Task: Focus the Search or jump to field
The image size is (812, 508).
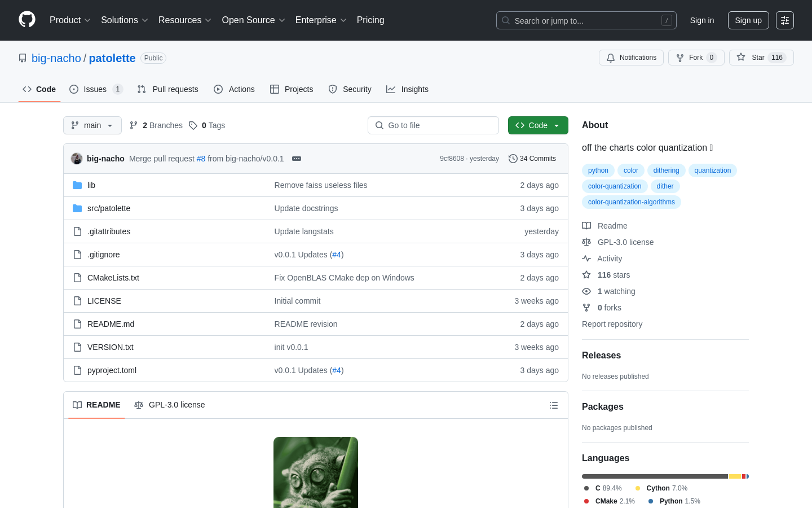Action: click(586, 20)
